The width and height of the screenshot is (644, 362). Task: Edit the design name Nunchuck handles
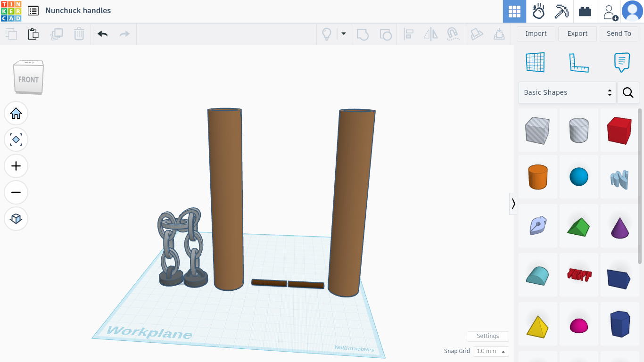pyautogui.click(x=78, y=10)
